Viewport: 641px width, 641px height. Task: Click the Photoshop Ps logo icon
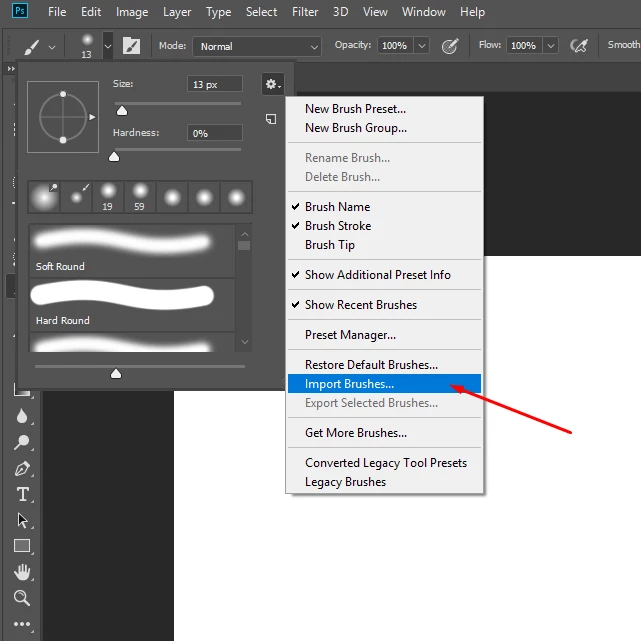[20, 11]
